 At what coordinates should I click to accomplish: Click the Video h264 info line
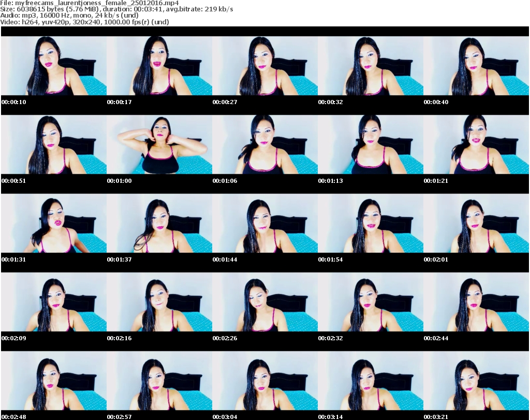click(x=84, y=22)
